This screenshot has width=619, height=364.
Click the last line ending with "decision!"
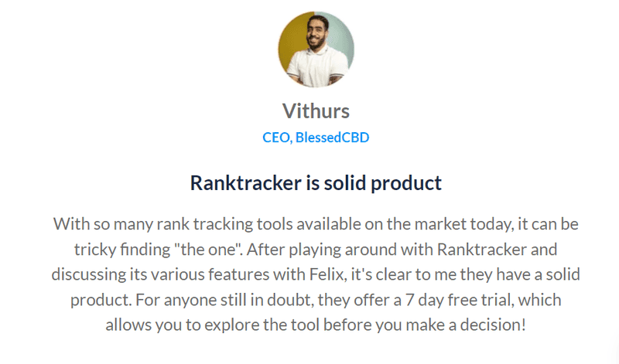(x=316, y=325)
